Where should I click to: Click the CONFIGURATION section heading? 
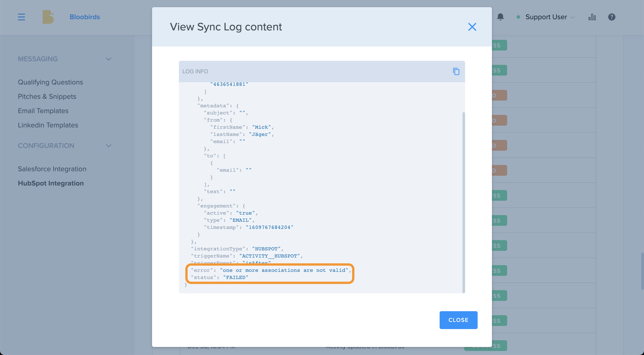pos(46,146)
